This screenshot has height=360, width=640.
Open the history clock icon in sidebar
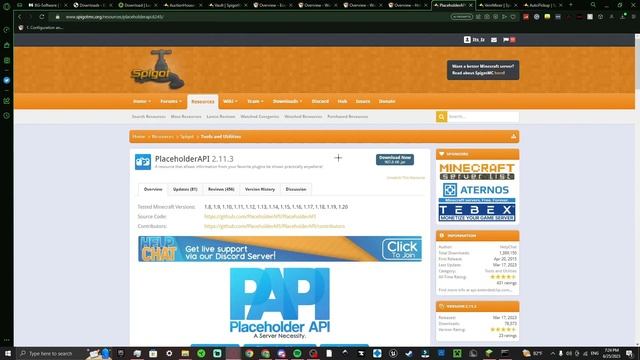(x=7, y=116)
